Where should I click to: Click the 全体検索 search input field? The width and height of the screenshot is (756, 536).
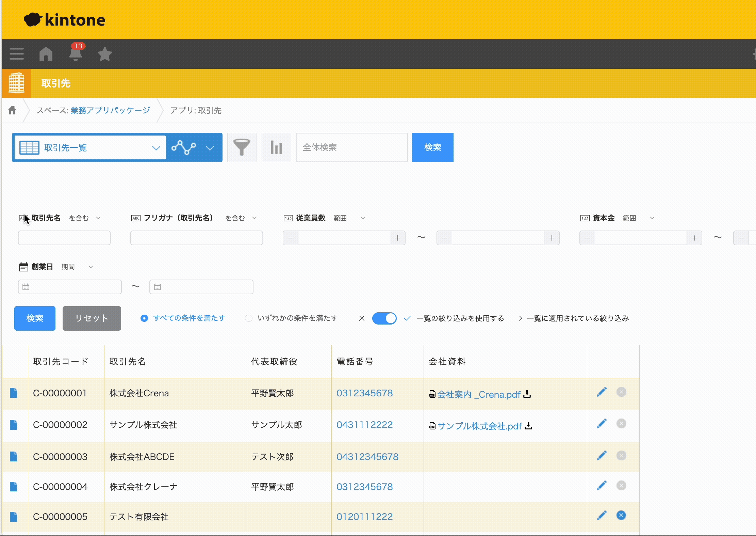pyautogui.click(x=351, y=147)
